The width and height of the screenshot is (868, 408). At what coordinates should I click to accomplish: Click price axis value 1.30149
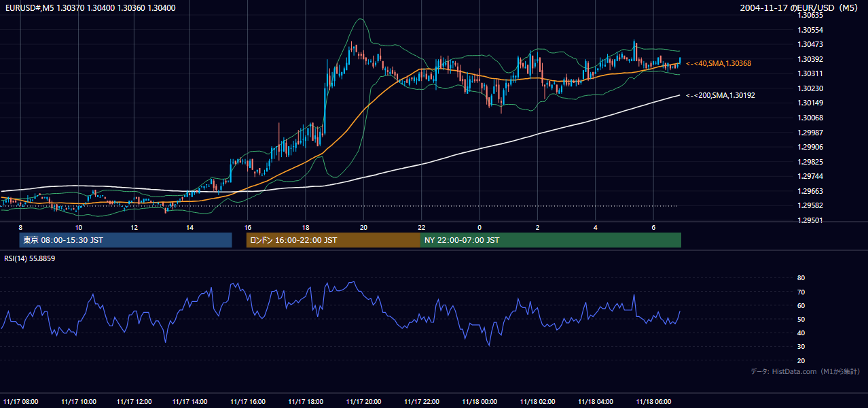[810, 103]
